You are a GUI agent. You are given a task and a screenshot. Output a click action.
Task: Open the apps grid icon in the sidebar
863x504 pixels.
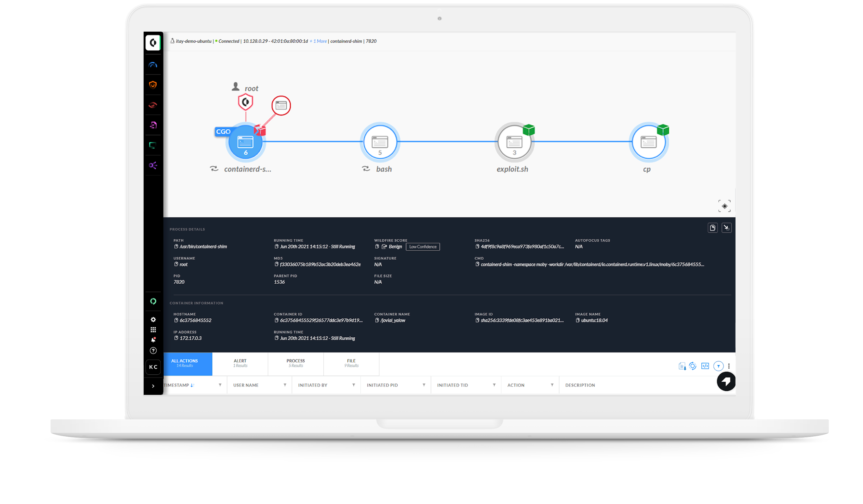(153, 329)
